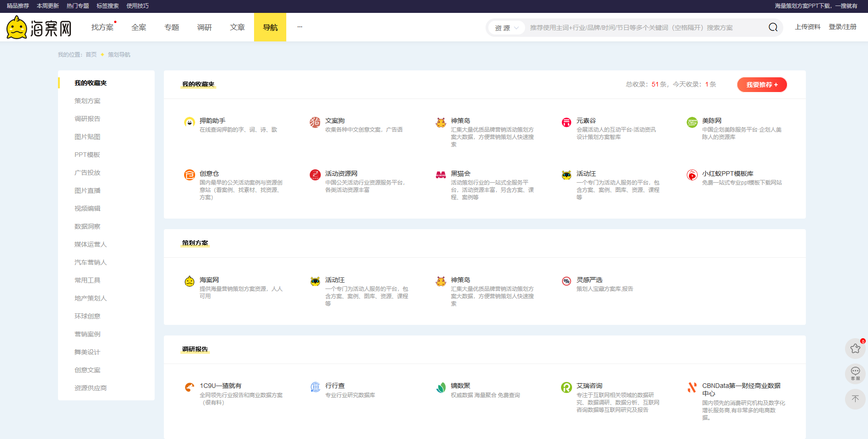
Task: Click 本周更新 in top bar
Action: click(48, 6)
